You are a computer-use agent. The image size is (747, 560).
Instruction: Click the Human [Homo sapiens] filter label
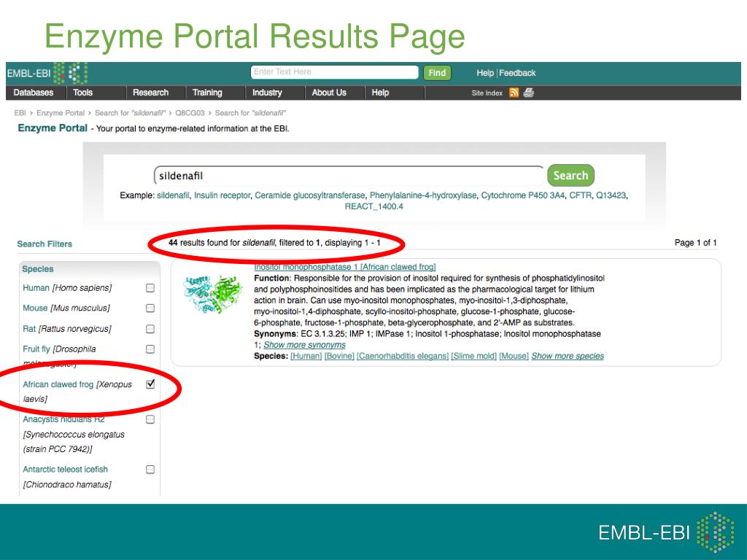coord(67,288)
